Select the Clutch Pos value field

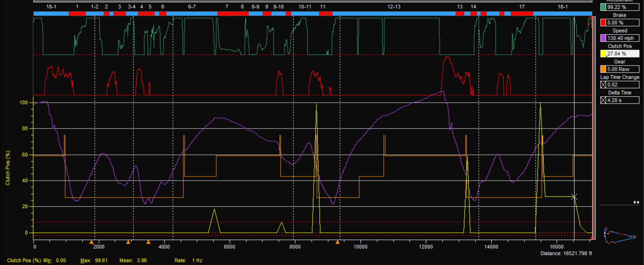tap(623, 54)
